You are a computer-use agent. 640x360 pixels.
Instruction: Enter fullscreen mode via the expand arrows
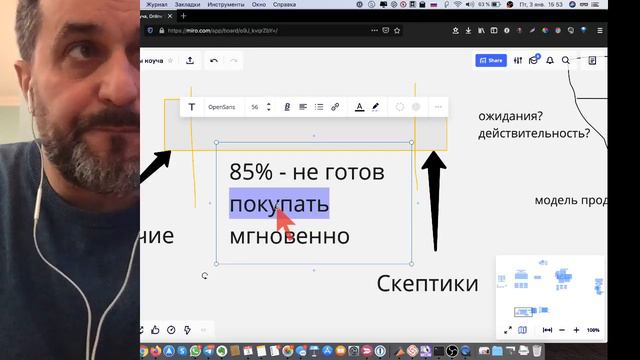tap(508, 330)
